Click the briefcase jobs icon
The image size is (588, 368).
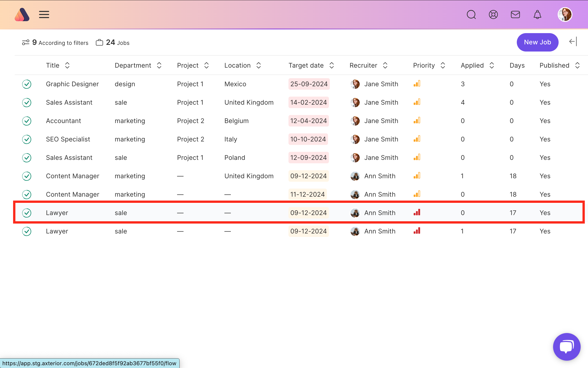[x=99, y=42]
